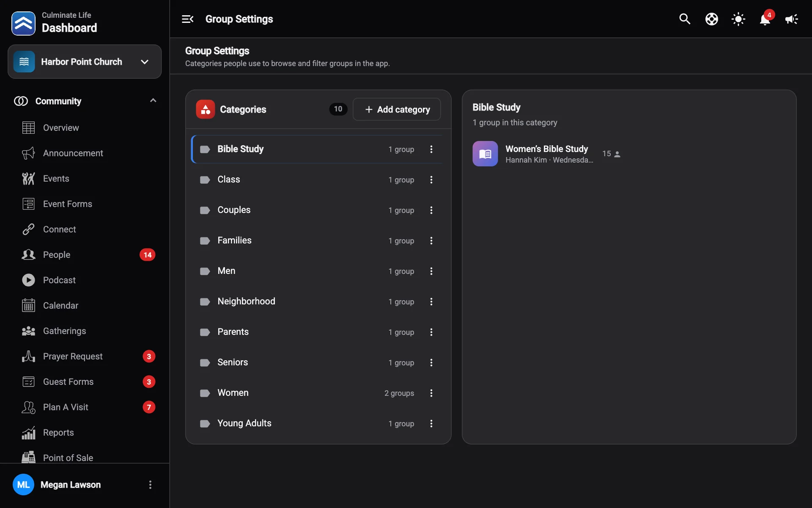
Task: Select the Neighborhood category
Action: click(317, 301)
